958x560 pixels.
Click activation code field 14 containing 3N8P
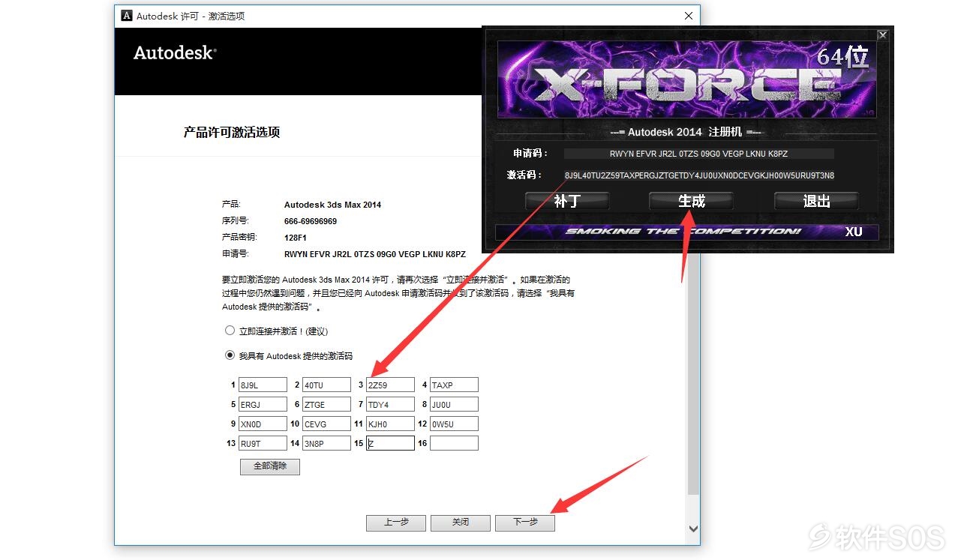pyautogui.click(x=326, y=443)
